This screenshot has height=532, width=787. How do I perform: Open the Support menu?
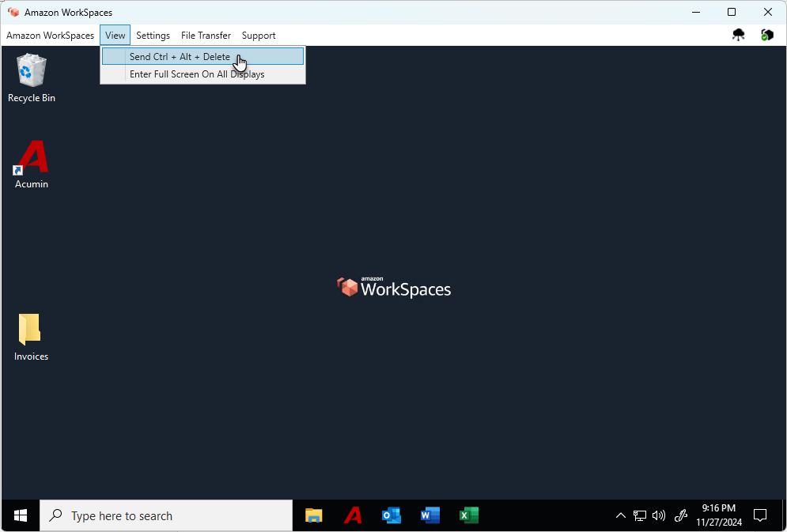click(x=259, y=36)
